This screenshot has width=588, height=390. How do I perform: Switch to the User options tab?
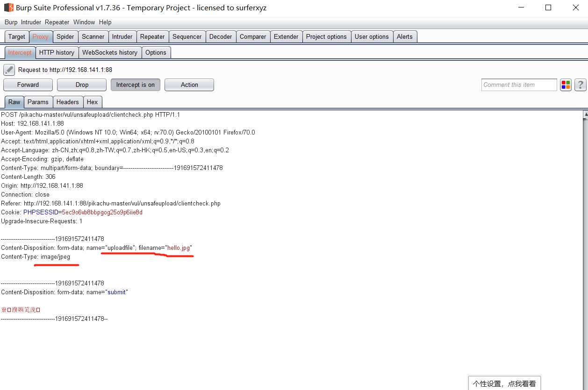tap(372, 36)
